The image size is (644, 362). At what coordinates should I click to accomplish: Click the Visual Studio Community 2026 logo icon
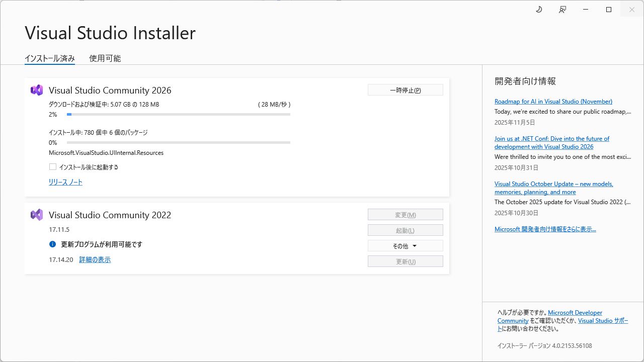pos(37,90)
